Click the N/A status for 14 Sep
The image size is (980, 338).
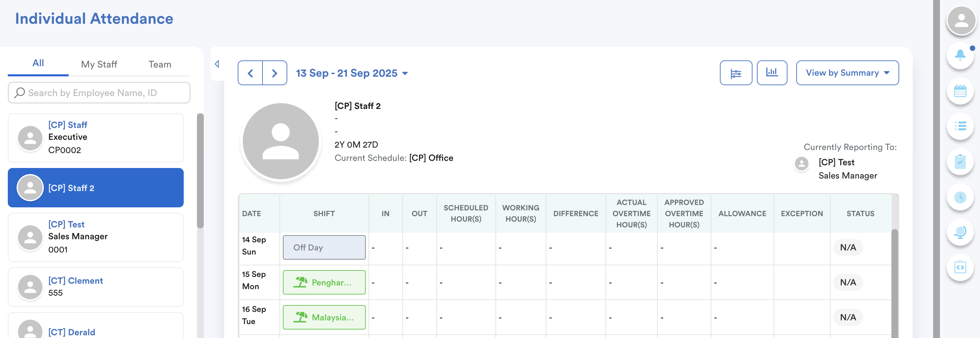pos(848,247)
